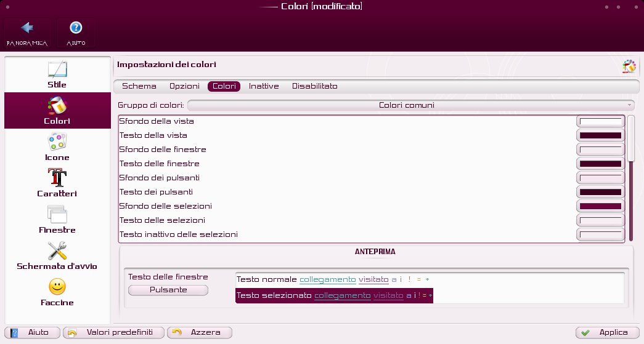This screenshot has width=644, height=344.
Task: Click 'visitato' link in Testo normale preview
Action: point(373,279)
